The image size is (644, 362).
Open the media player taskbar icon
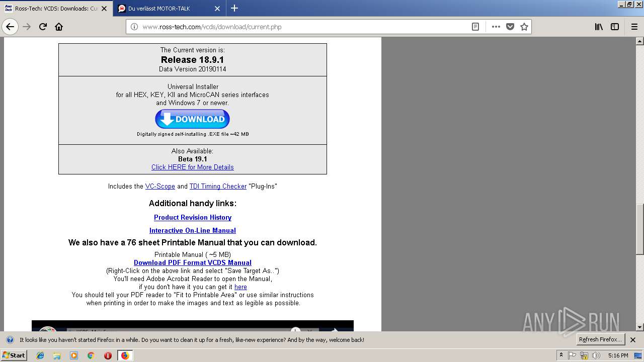pyautogui.click(x=74, y=355)
